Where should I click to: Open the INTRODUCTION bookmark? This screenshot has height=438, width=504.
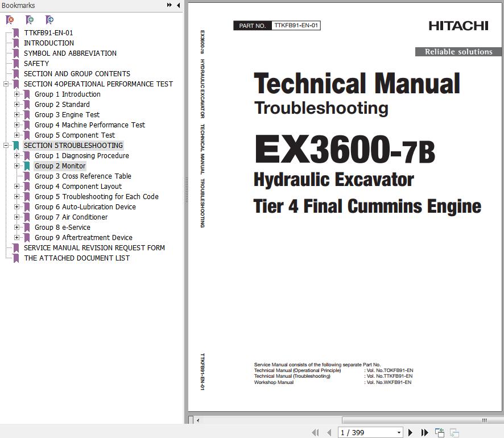49,43
